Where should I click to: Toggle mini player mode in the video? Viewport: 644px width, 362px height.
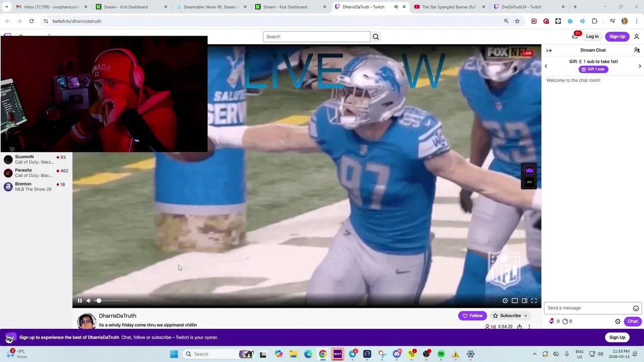click(x=515, y=301)
